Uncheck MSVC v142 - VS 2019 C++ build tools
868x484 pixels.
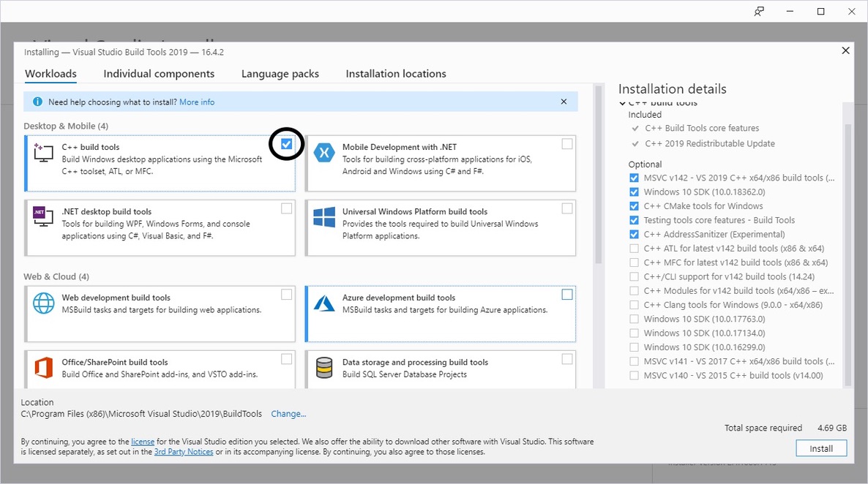click(x=634, y=178)
